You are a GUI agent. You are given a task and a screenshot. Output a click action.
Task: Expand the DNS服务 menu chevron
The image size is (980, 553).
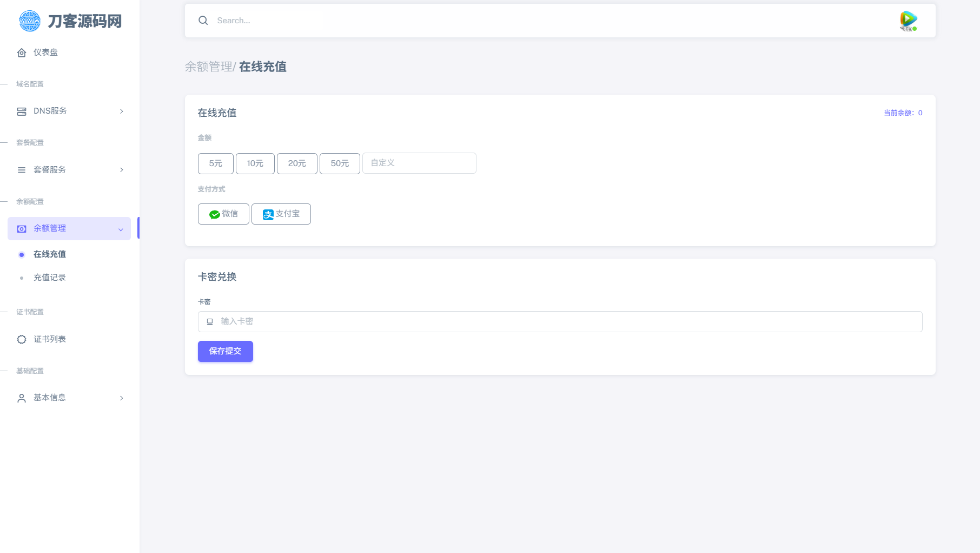121,111
